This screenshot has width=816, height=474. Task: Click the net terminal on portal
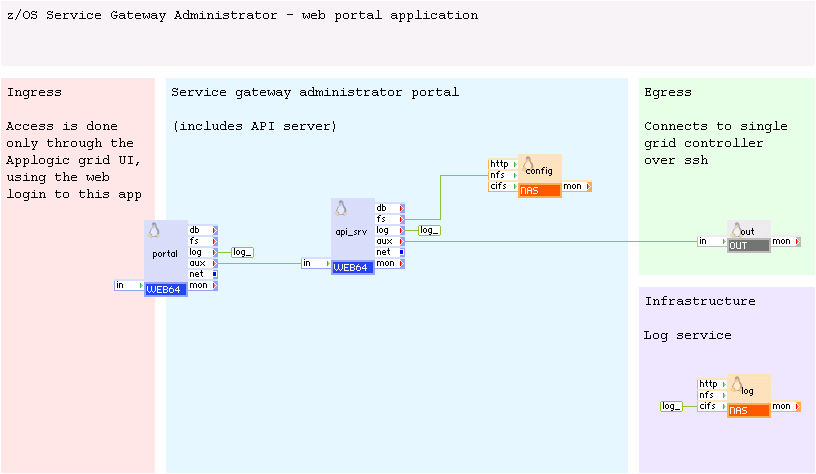pos(202,274)
